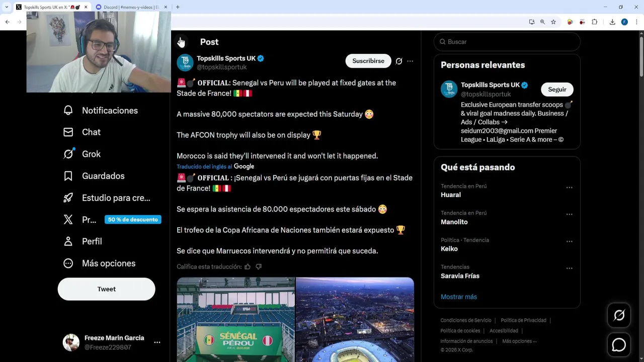This screenshot has height=362, width=644.
Task: Open Más opciones menu
Action: [x=99, y=263]
